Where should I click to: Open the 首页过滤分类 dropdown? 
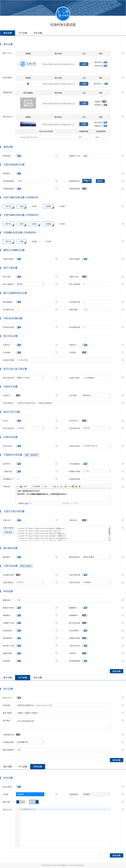[x=30, y=378]
